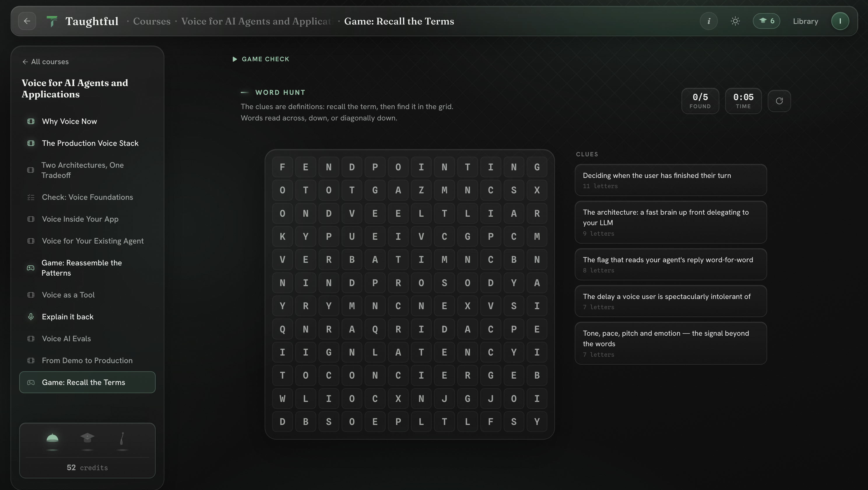Restart the word hunt with refresh icon

(x=779, y=101)
